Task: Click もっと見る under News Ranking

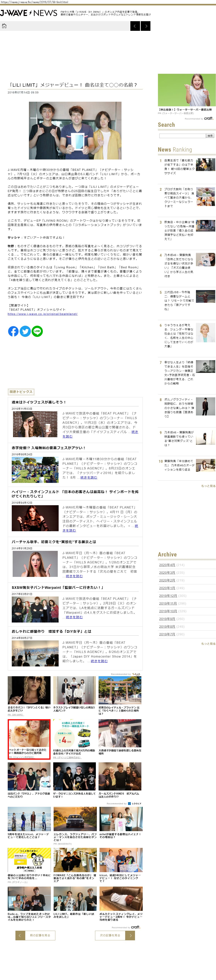Action: coord(208,486)
